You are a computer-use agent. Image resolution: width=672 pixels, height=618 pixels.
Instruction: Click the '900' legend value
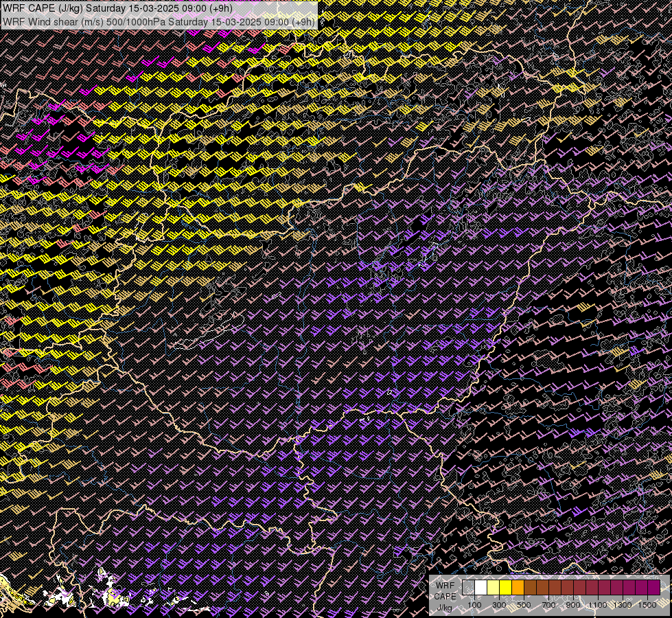coord(573,605)
